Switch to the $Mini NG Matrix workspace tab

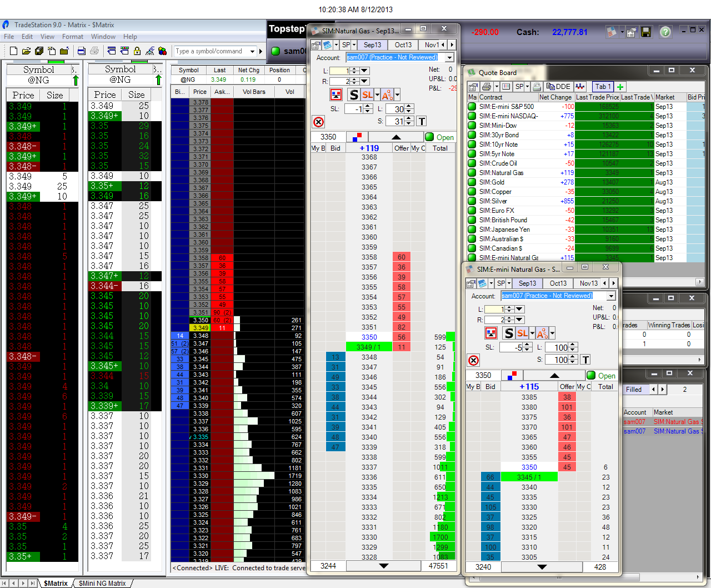tap(102, 584)
